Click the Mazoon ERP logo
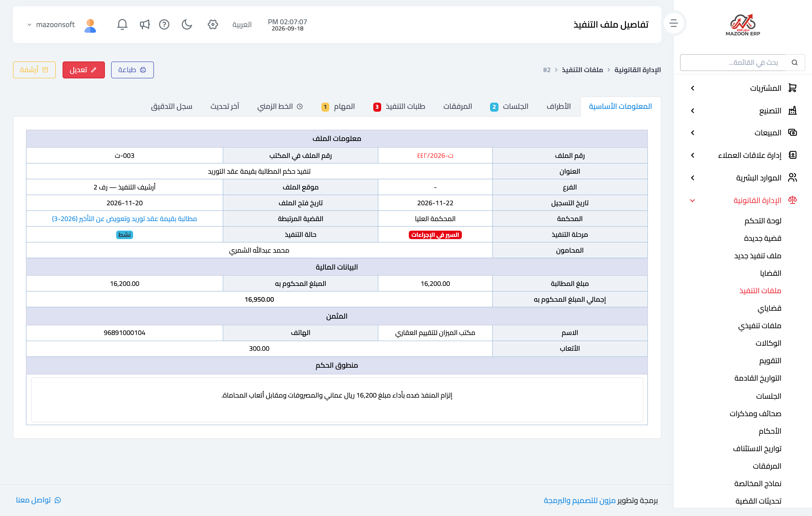812x516 pixels. click(x=743, y=25)
